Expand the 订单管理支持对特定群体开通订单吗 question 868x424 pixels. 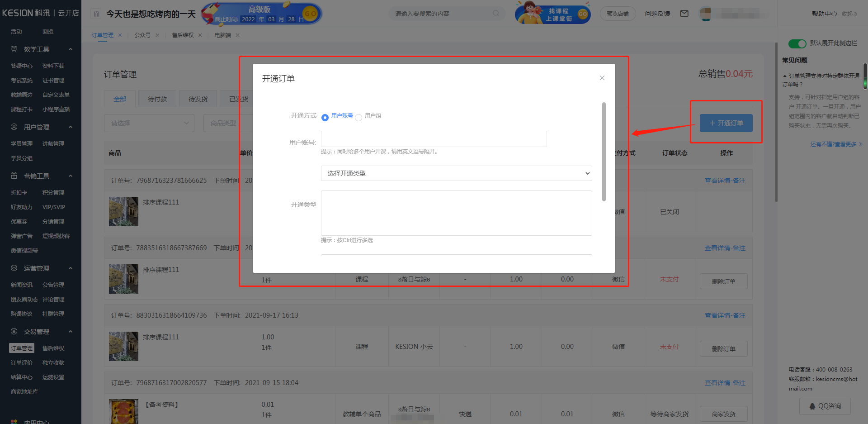tap(821, 80)
